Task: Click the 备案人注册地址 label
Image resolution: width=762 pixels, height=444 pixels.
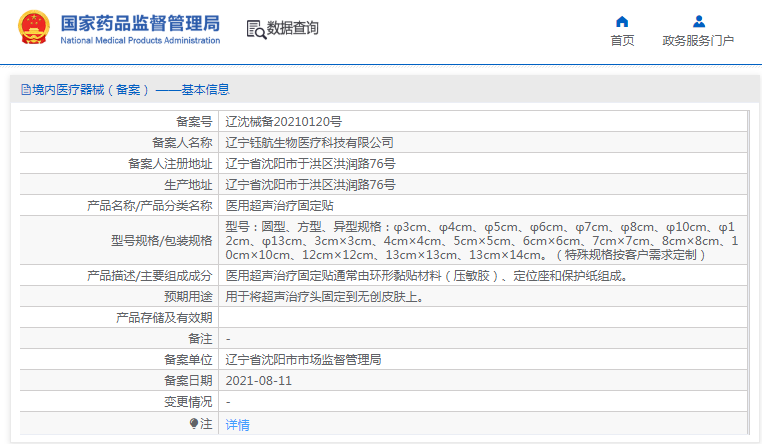Action: 170,164
